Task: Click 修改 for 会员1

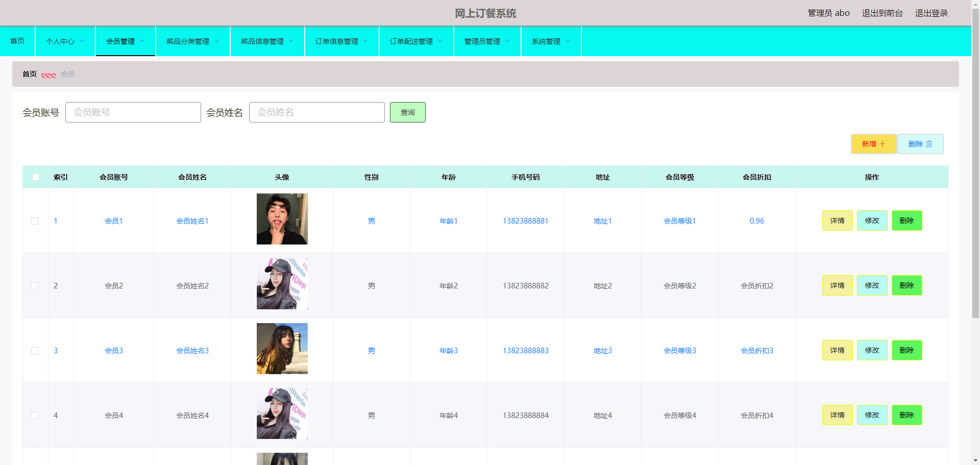Action: [872, 221]
